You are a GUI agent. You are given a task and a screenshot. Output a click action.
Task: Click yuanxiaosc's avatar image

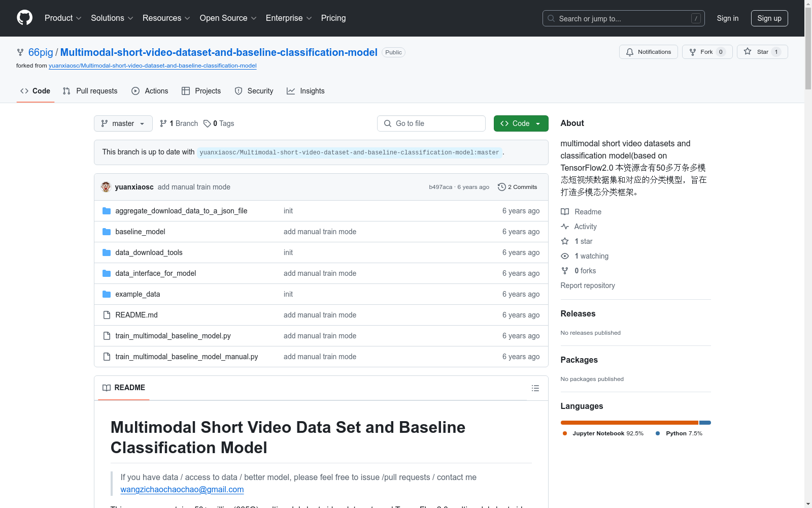[x=106, y=187]
